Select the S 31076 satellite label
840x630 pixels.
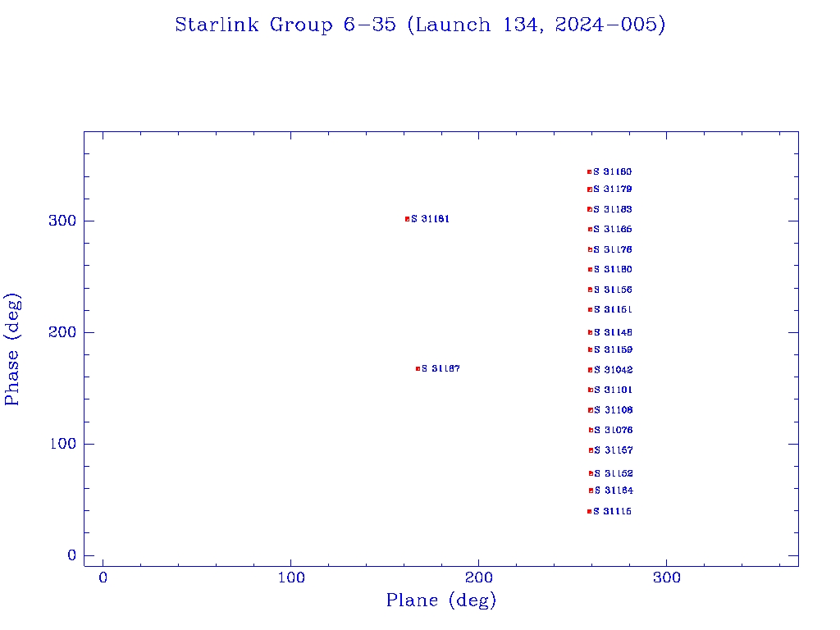[614, 430]
